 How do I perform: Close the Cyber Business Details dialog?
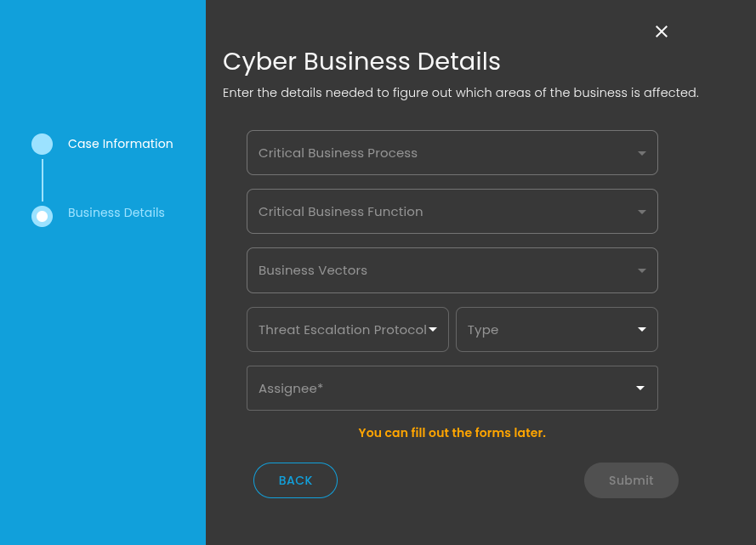coord(662,31)
